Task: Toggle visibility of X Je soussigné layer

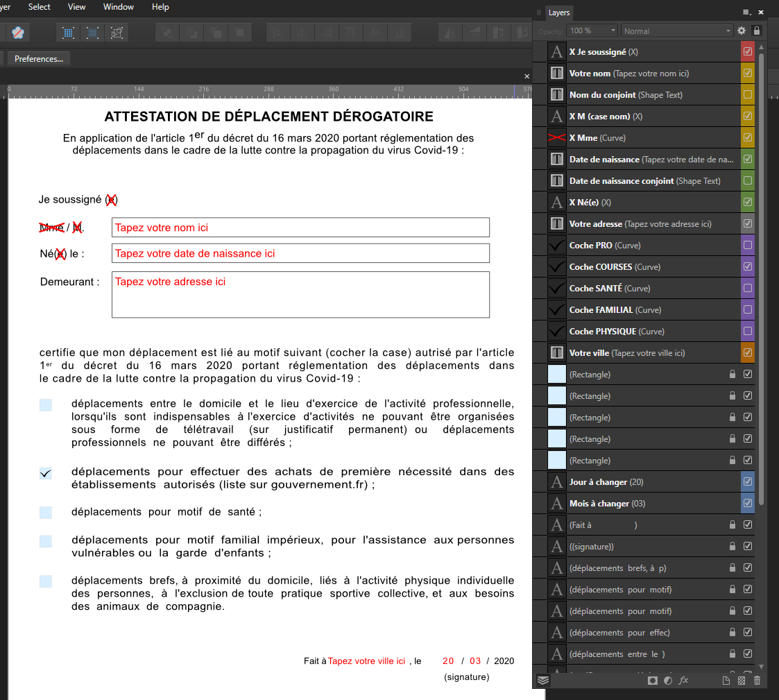Action: (748, 51)
